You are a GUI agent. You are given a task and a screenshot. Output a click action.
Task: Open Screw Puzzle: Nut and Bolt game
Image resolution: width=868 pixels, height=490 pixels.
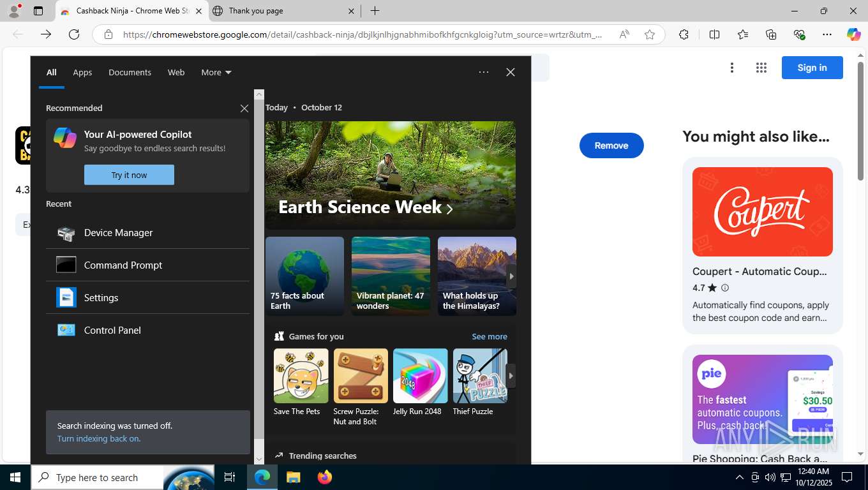point(360,387)
